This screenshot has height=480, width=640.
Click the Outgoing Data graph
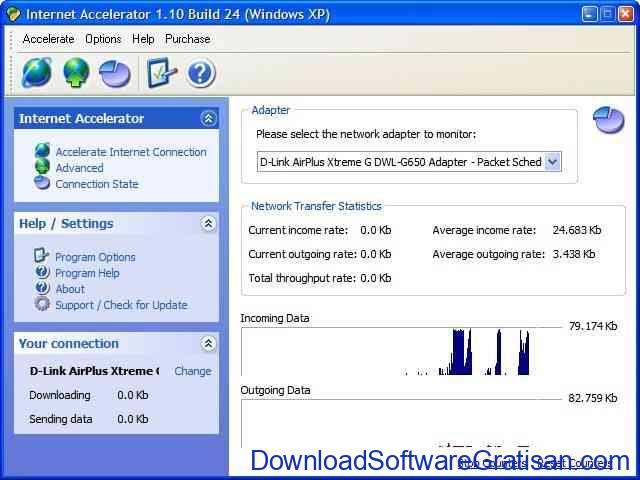coord(402,424)
